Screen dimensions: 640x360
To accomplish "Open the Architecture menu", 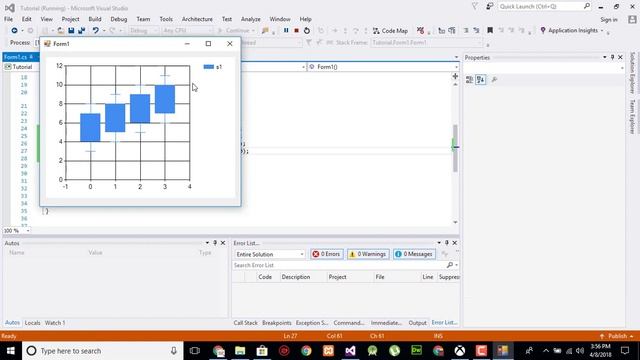I will [197, 19].
